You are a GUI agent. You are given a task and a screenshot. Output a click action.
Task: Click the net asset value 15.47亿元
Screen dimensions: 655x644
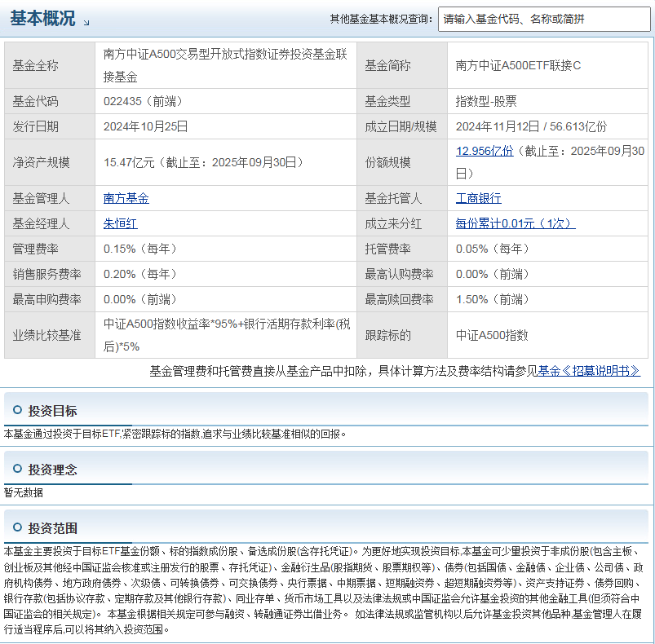point(129,162)
